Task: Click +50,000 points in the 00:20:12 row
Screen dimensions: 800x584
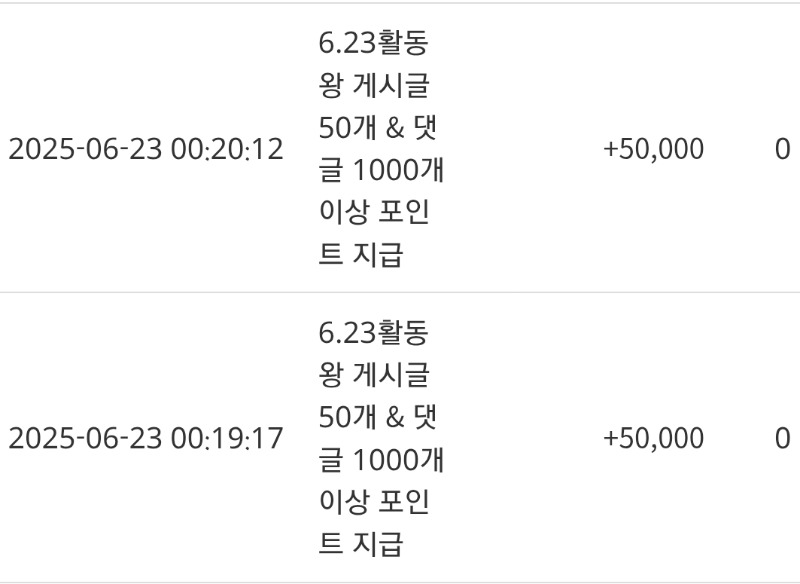Action: click(654, 150)
